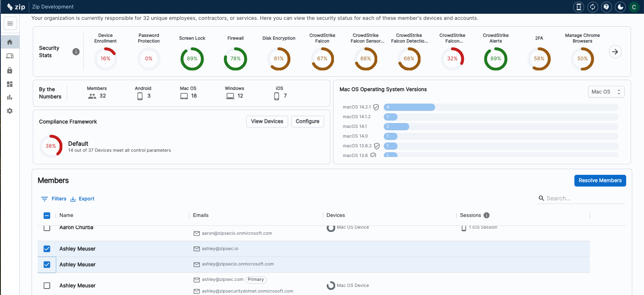This screenshot has width=644, height=295.
Task: Open the hamburger menu in the sidebar
Action: (10, 23)
